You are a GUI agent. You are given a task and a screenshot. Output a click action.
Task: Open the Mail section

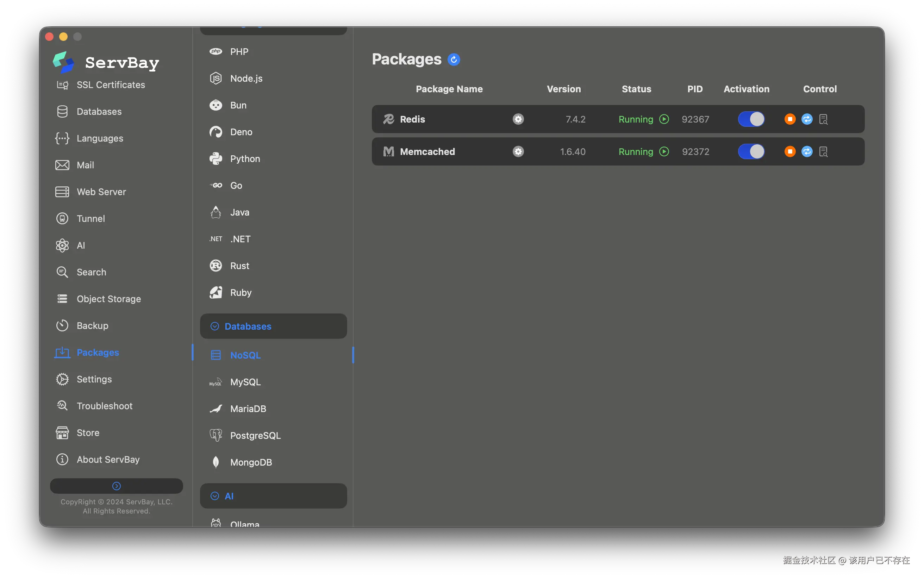[x=75, y=165]
